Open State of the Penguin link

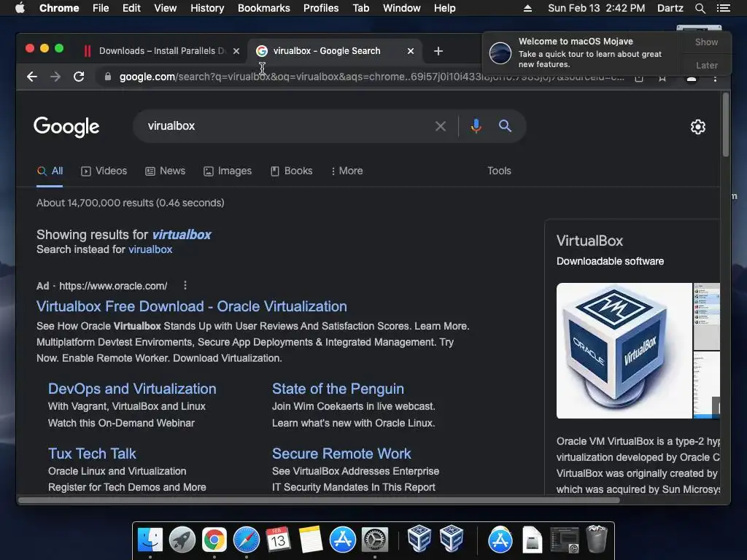click(x=338, y=389)
